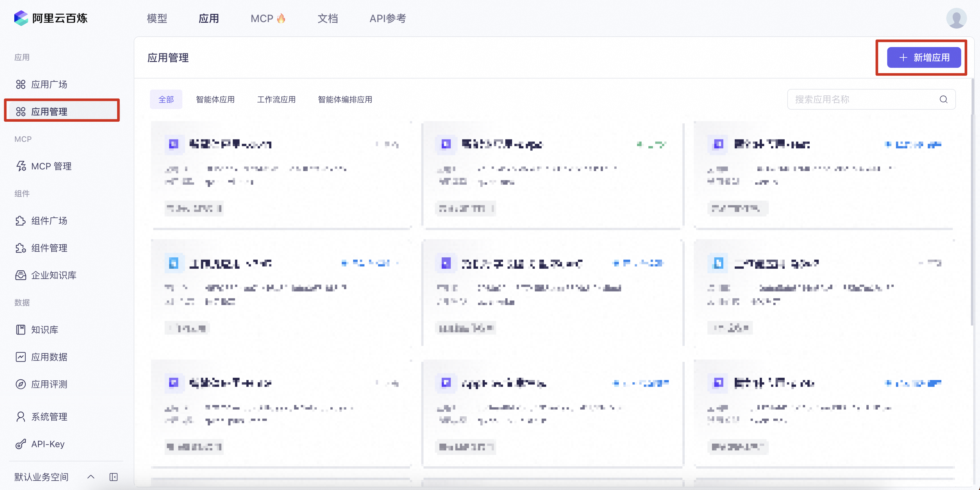The image size is (980, 490).
Task: Open 应用评测 in the sidebar
Action: pyautogui.click(x=49, y=384)
